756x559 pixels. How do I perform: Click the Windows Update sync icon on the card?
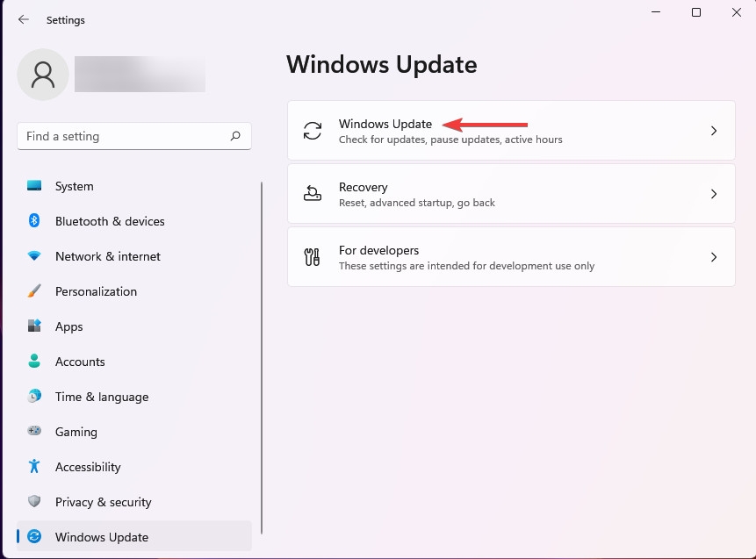312,130
